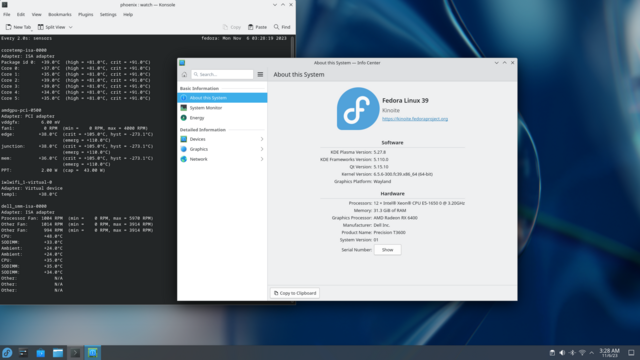Click the 'Kernel Version' value text
Viewport: 640px width, 360px height.
click(x=403, y=174)
